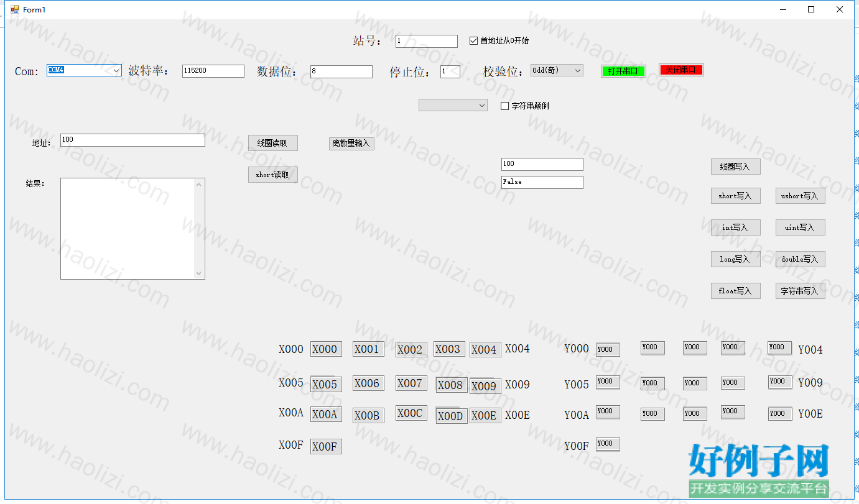Click the float写入 button
Viewport: 859px width, 504px height.
click(x=735, y=291)
